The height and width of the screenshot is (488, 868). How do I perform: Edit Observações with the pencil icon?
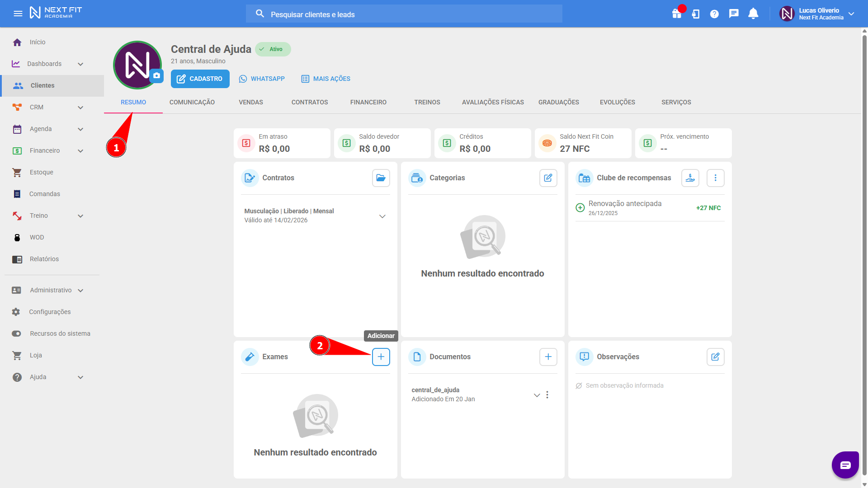click(715, 357)
